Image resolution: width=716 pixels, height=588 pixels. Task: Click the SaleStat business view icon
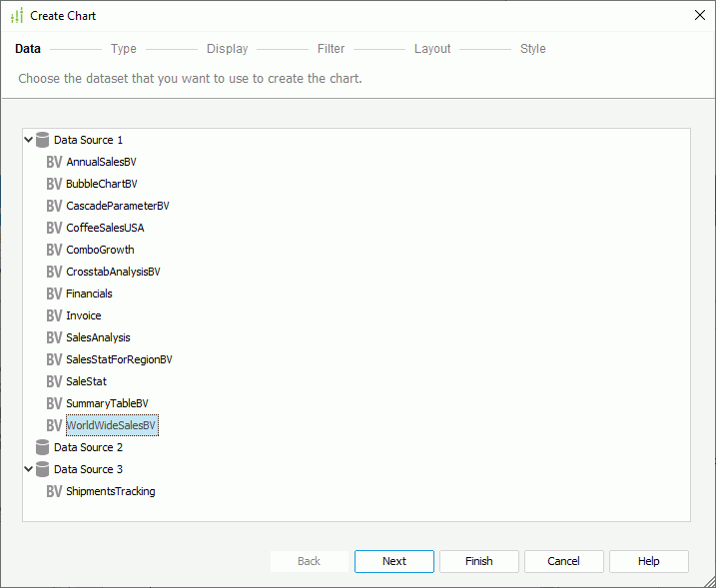(x=54, y=381)
